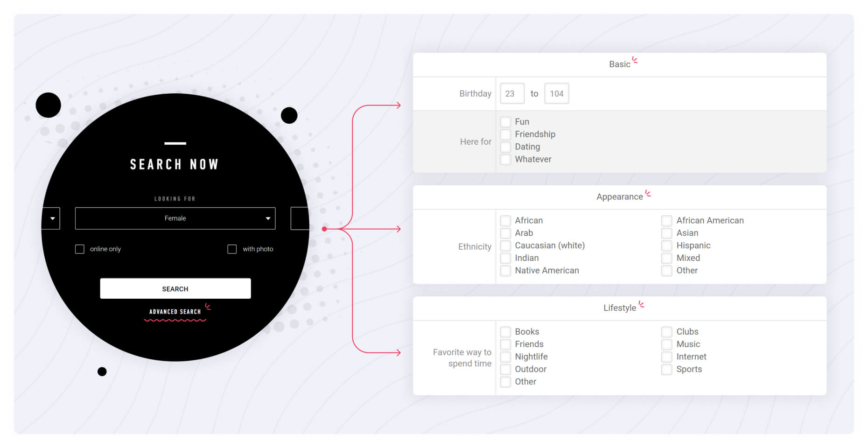Click the Lifestyle section header
This screenshot has width=868, height=448.
coord(619,308)
